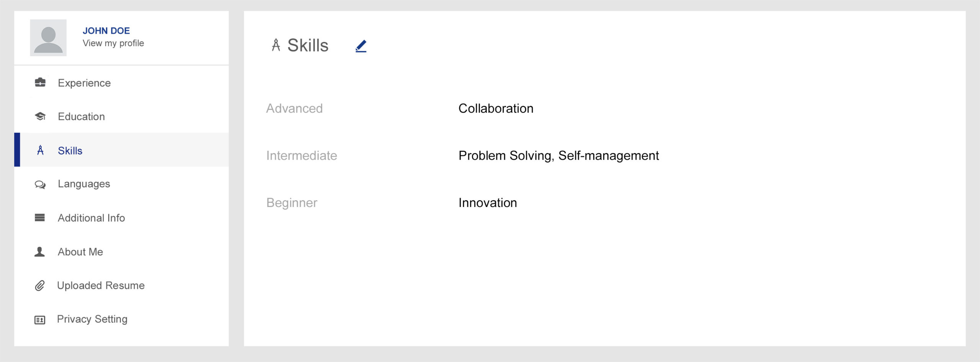Click the profile avatar placeholder image
This screenshot has width=980, height=362.
49,37
